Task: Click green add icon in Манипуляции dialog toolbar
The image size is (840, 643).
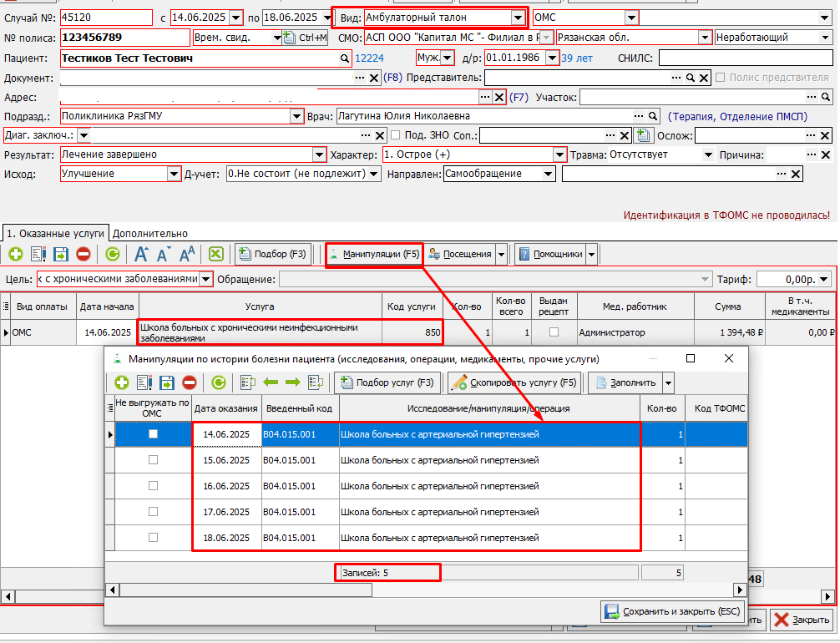Action: coord(122,382)
